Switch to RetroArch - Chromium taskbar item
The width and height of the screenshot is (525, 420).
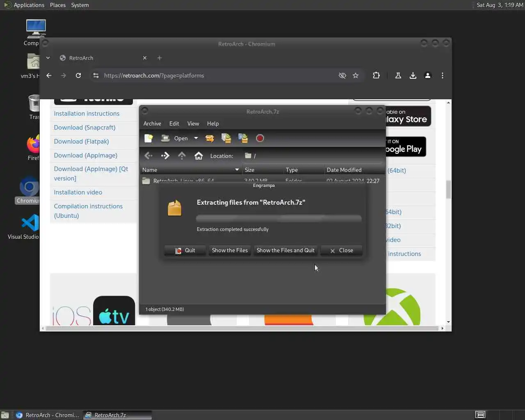pos(48,415)
